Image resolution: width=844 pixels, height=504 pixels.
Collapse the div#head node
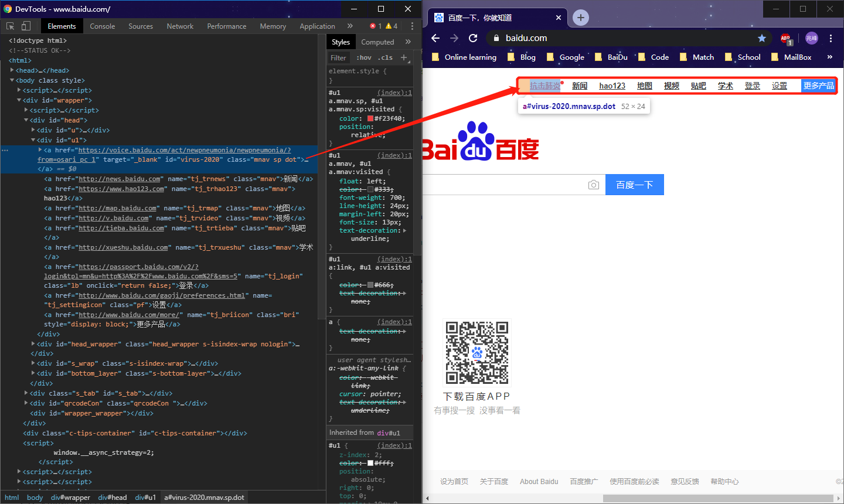tap(26, 120)
